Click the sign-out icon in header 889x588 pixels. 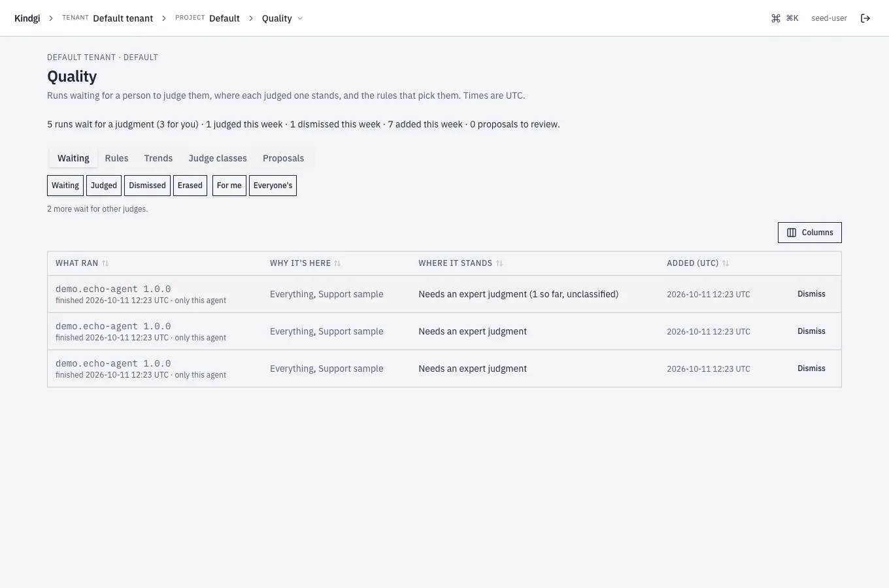(x=865, y=18)
